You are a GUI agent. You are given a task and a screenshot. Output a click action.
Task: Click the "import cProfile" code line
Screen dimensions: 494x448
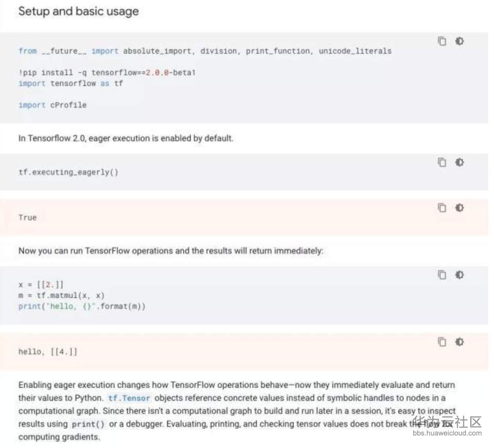(52, 105)
